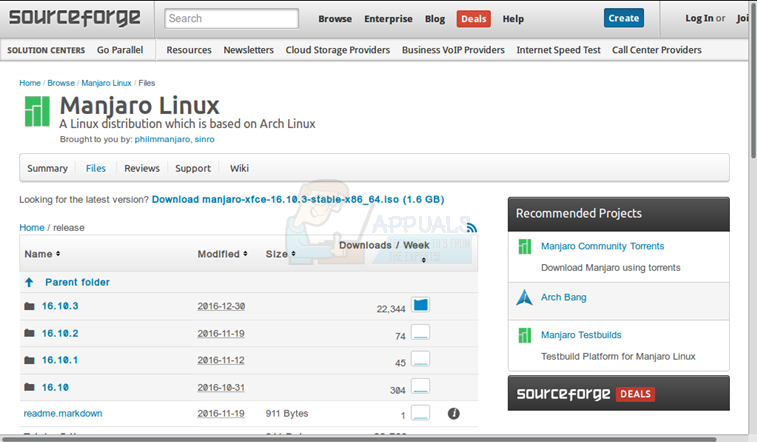This screenshot has width=757, height=442.
Task: Click Call Center Providers link
Action: [x=657, y=50]
